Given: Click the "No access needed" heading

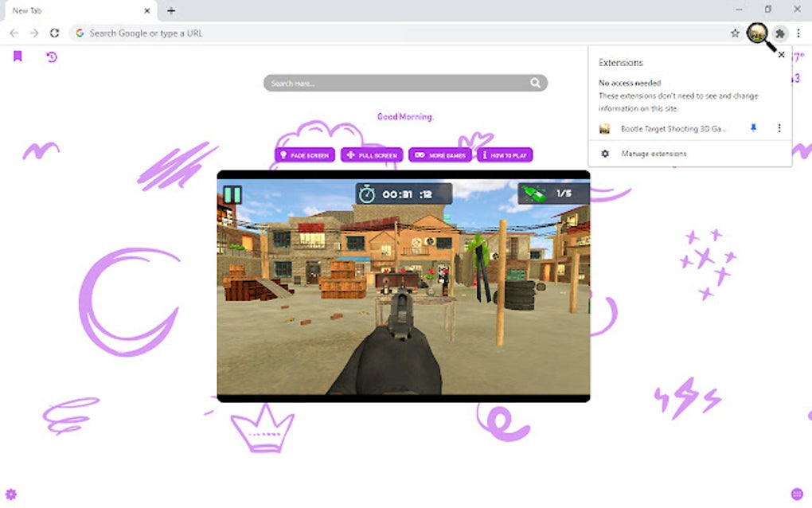Looking at the screenshot, I should point(630,83).
